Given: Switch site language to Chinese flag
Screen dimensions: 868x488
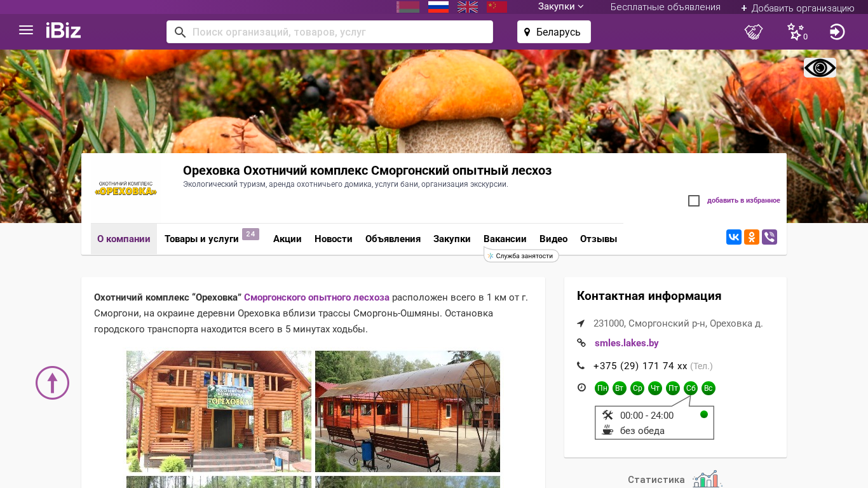Looking at the screenshot, I should click(x=497, y=7).
